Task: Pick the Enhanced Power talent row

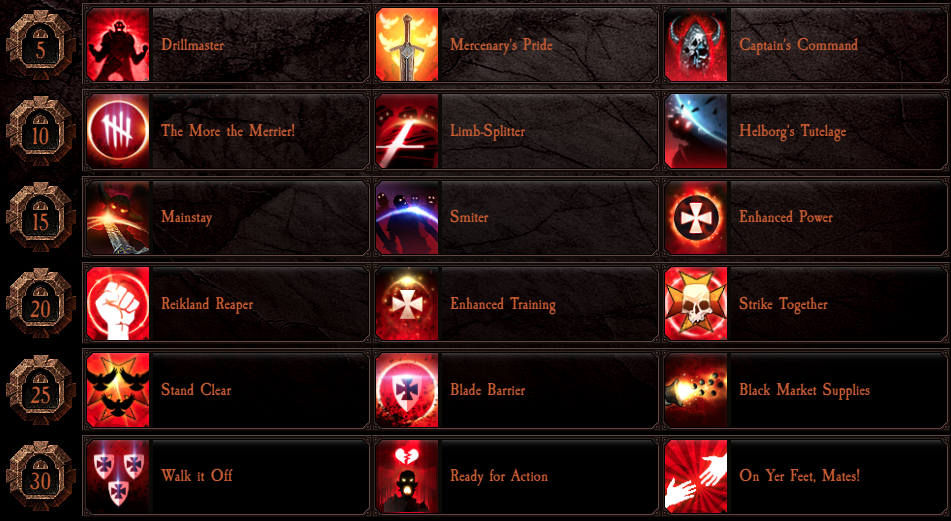Action: point(805,217)
